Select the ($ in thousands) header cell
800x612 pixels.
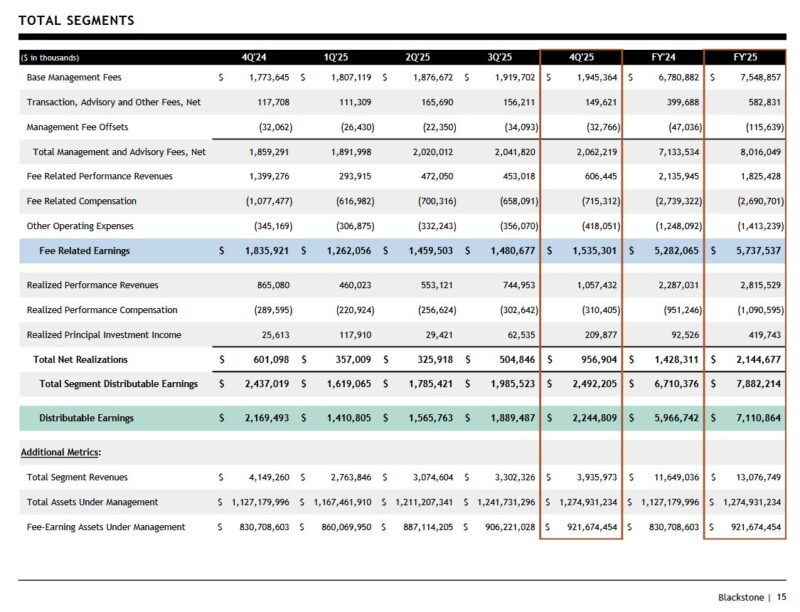pyautogui.click(x=50, y=57)
